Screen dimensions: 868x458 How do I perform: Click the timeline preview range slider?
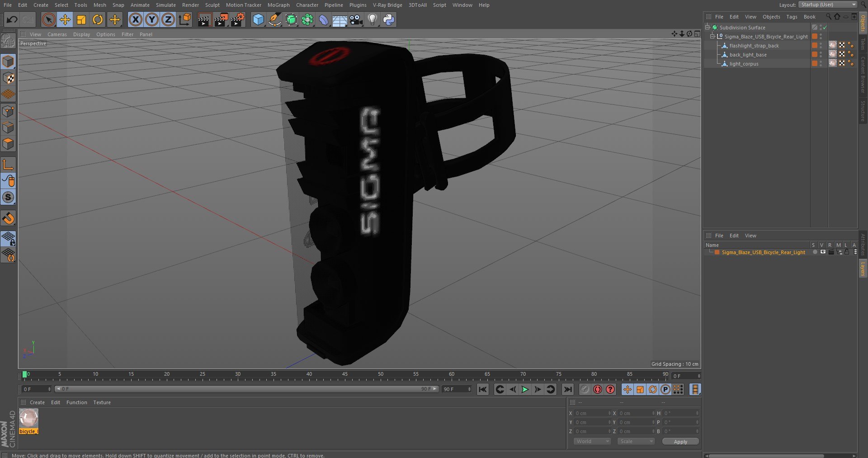click(x=246, y=389)
